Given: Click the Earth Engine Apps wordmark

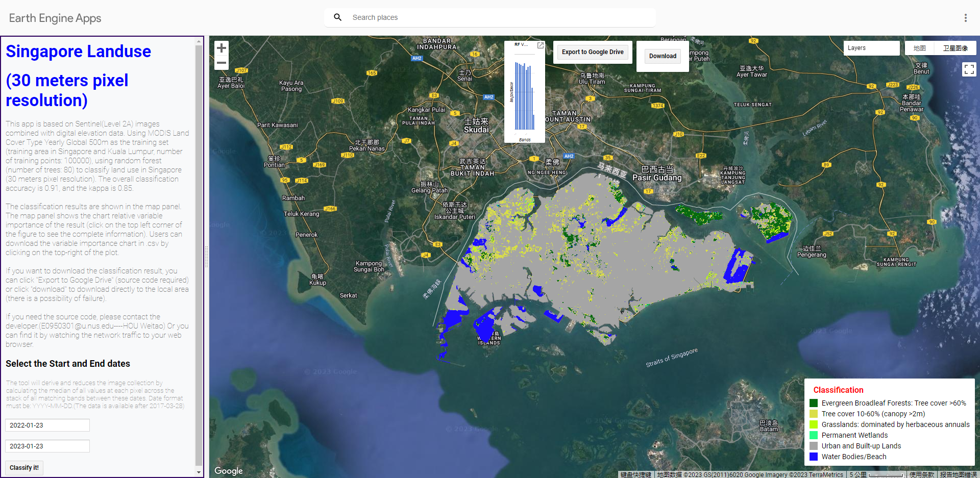Looking at the screenshot, I should coord(55,17).
